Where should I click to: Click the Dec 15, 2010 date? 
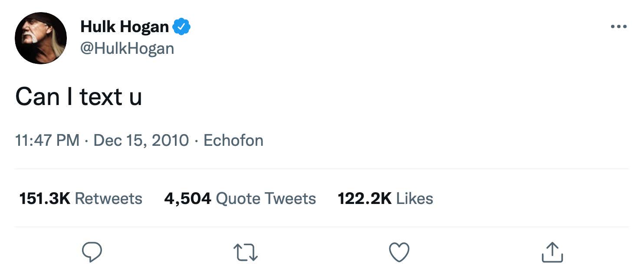141,140
